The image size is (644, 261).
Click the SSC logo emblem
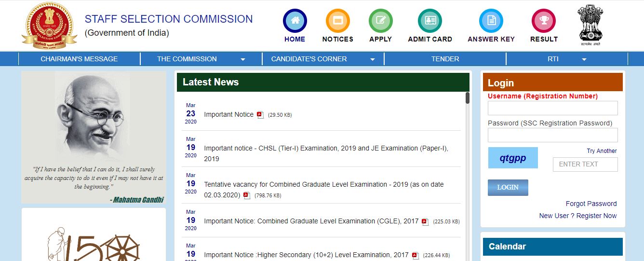click(x=49, y=26)
